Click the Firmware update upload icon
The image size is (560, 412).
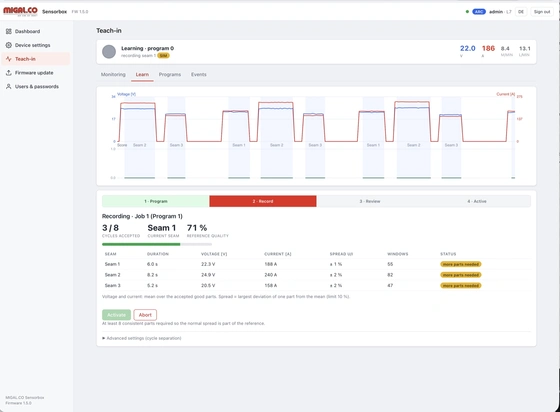(x=9, y=73)
